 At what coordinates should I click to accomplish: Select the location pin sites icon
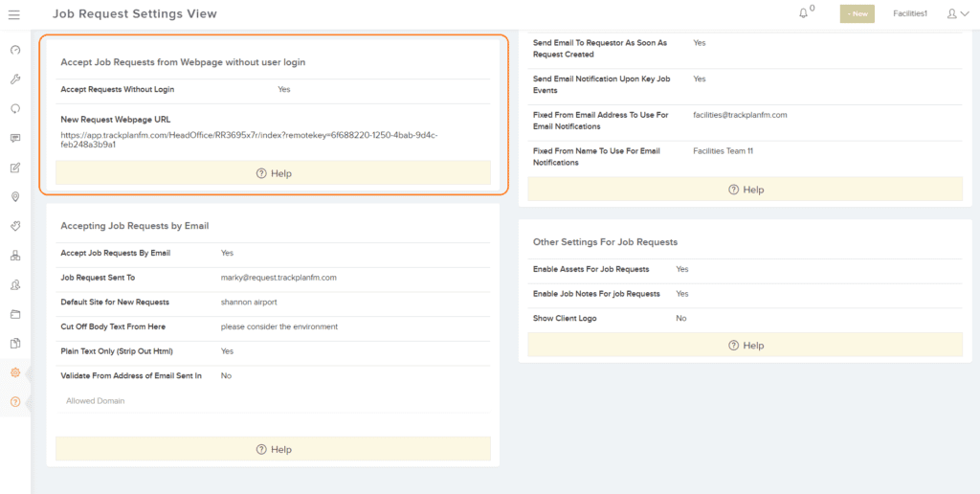click(x=15, y=197)
